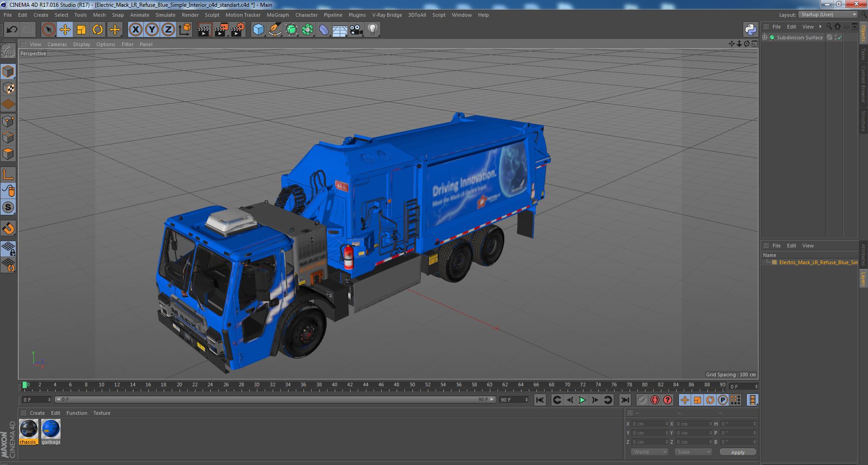Open Material Manager Texture menu
Image resolution: width=868 pixels, height=465 pixels.
click(102, 413)
